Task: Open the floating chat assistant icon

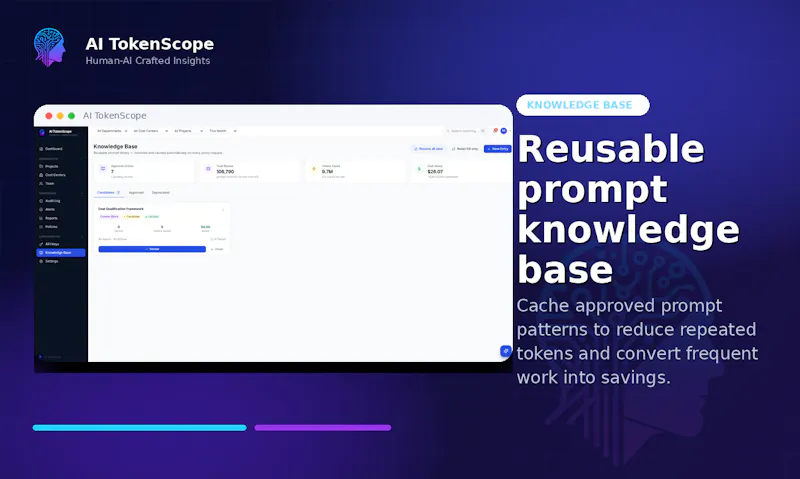Action: tap(505, 351)
